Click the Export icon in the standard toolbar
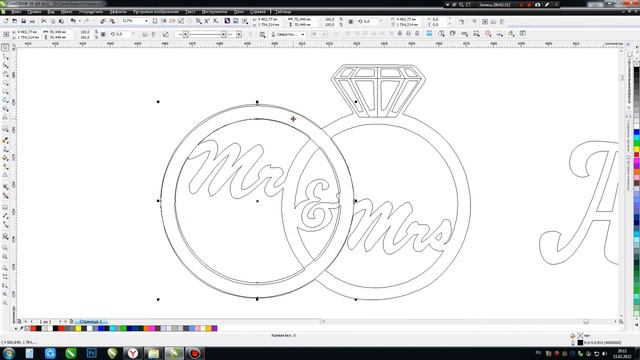Viewport: 640px width, 360px height. 112,21
